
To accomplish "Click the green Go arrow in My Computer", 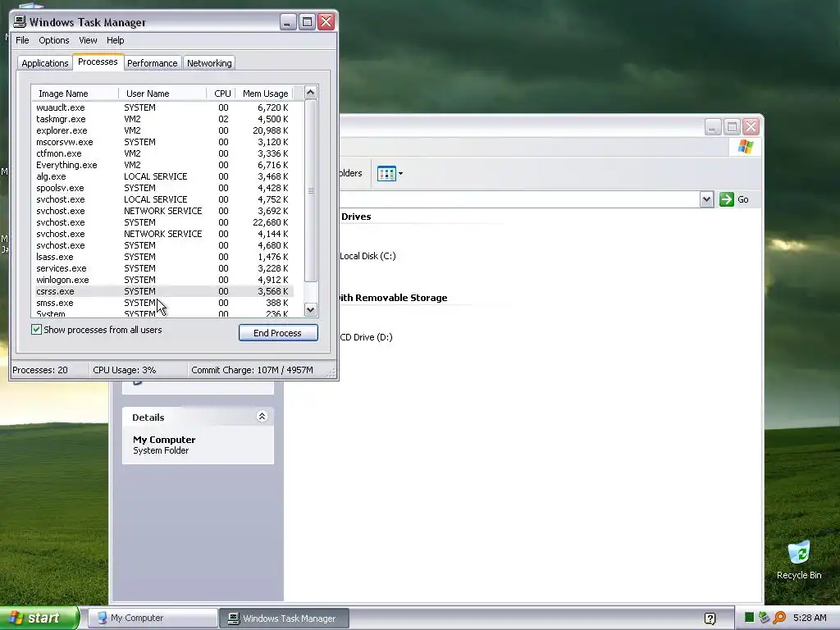I will click(x=727, y=199).
